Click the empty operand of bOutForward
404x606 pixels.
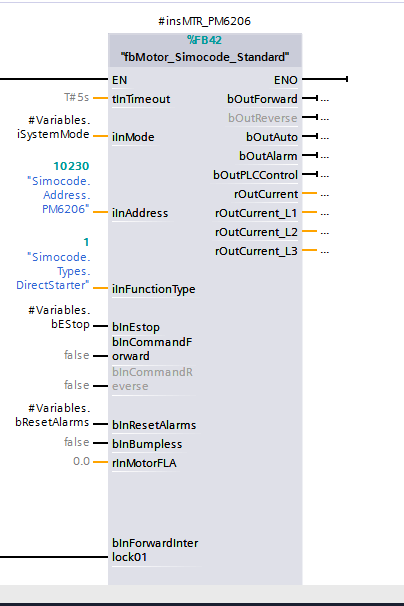pyautogui.click(x=325, y=99)
